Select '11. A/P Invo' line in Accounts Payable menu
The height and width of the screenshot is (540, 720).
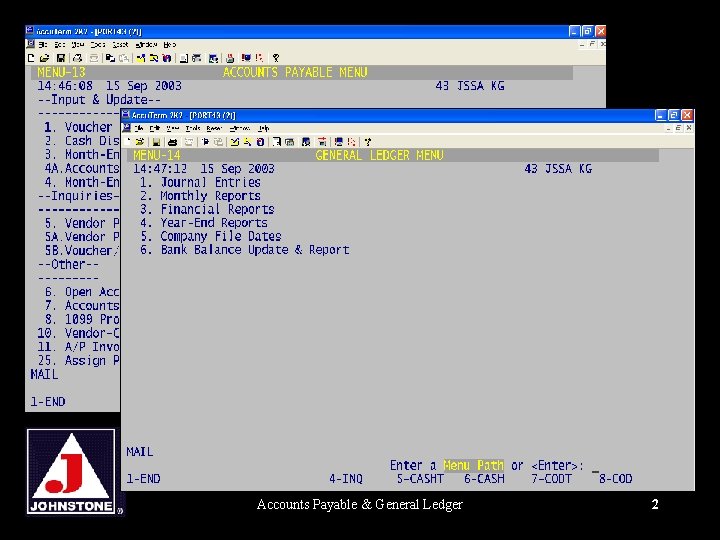79,347
